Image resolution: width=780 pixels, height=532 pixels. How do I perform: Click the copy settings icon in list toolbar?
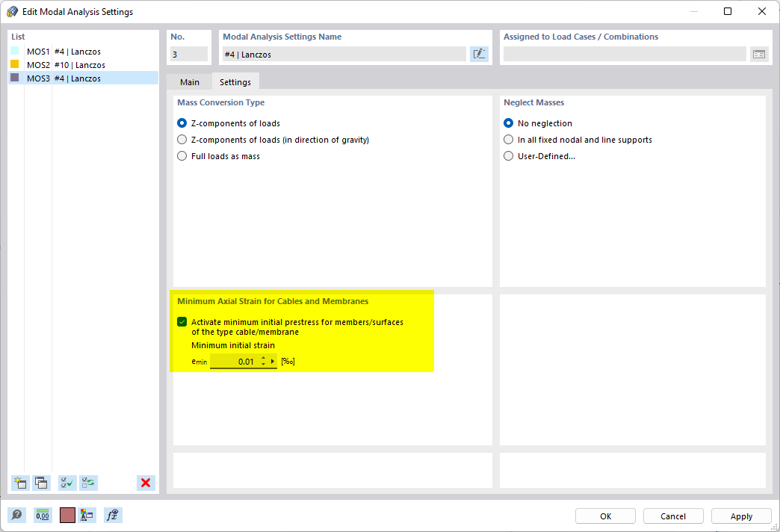click(41, 483)
